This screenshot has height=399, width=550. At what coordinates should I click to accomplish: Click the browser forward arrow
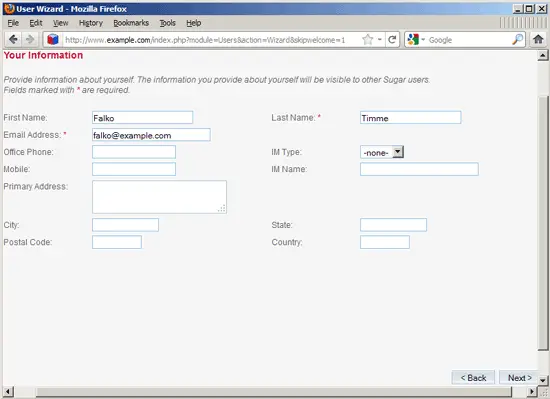(30, 39)
